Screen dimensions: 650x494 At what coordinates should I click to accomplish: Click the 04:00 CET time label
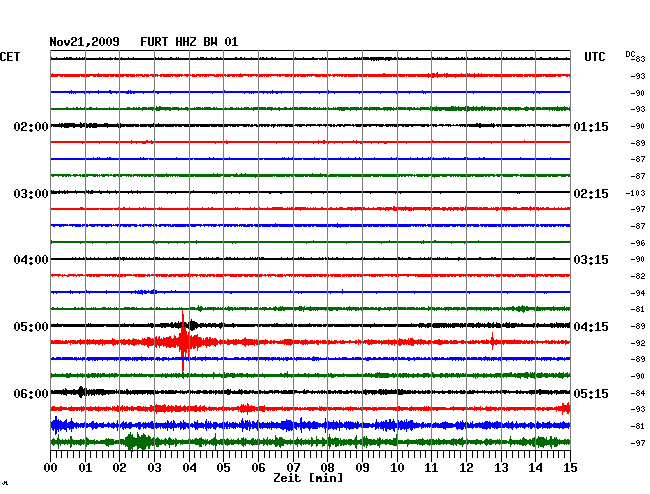[31, 260]
